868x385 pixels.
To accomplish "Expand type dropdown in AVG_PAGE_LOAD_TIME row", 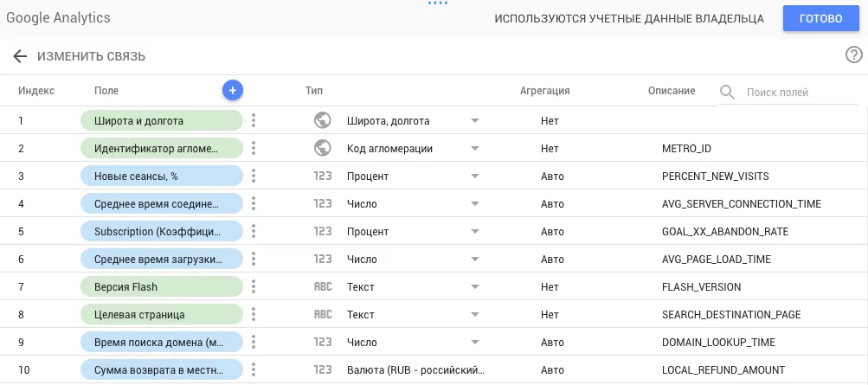I will coord(474,260).
